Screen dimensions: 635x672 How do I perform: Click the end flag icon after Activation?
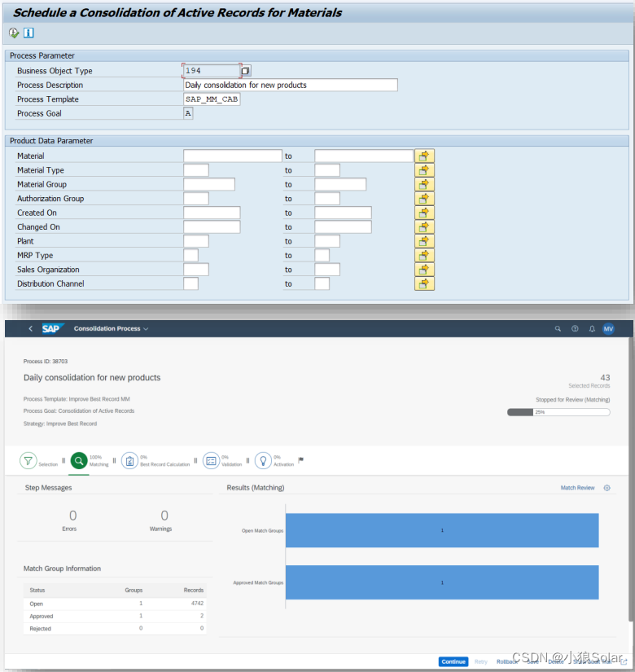pyautogui.click(x=300, y=460)
